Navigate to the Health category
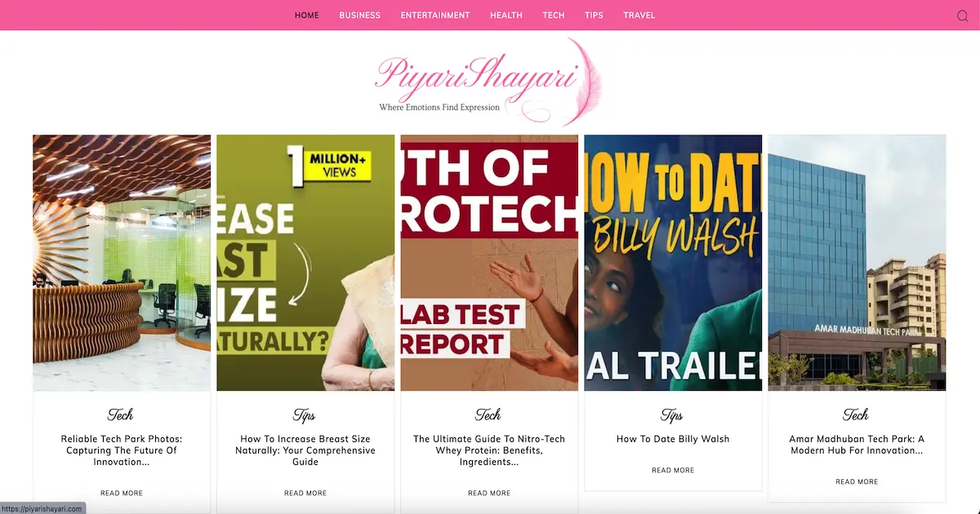This screenshot has height=514, width=980. click(x=506, y=16)
